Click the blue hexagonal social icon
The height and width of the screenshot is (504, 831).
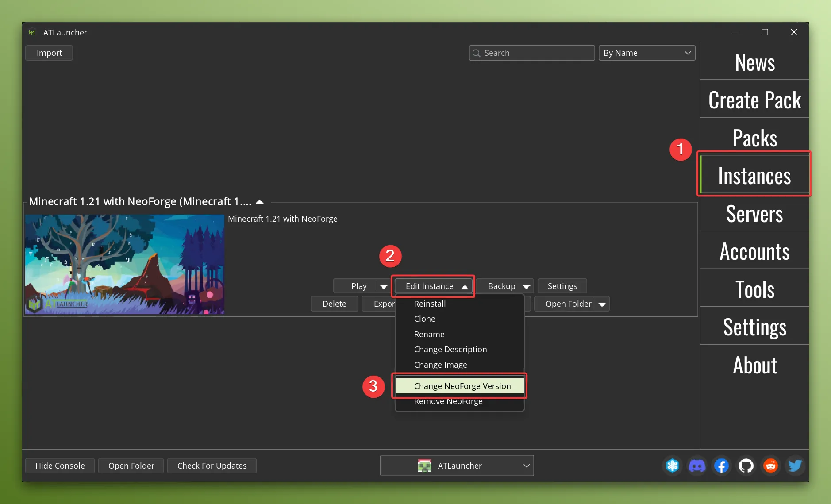tap(672, 466)
